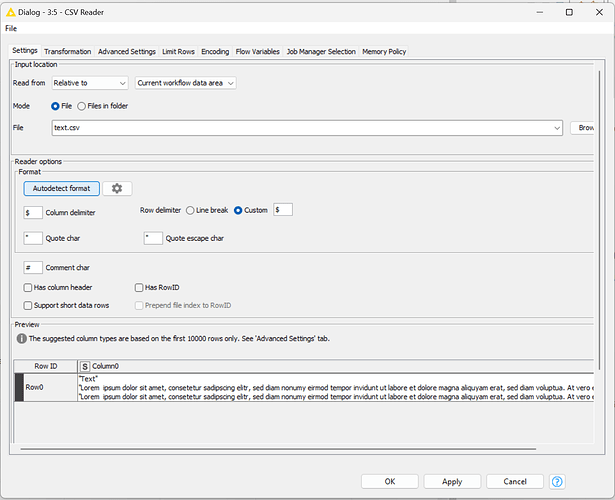Click the Row ID column header

pos(46,366)
